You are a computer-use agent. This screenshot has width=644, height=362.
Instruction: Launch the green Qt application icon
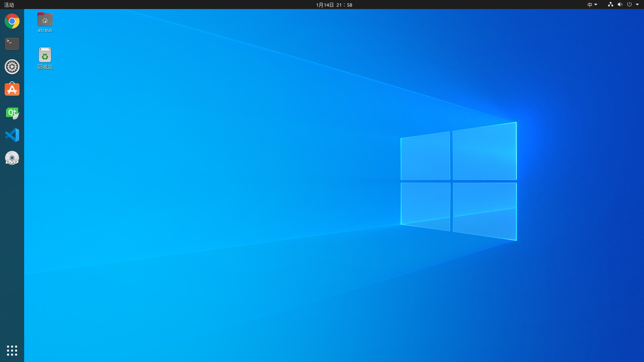(12, 113)
